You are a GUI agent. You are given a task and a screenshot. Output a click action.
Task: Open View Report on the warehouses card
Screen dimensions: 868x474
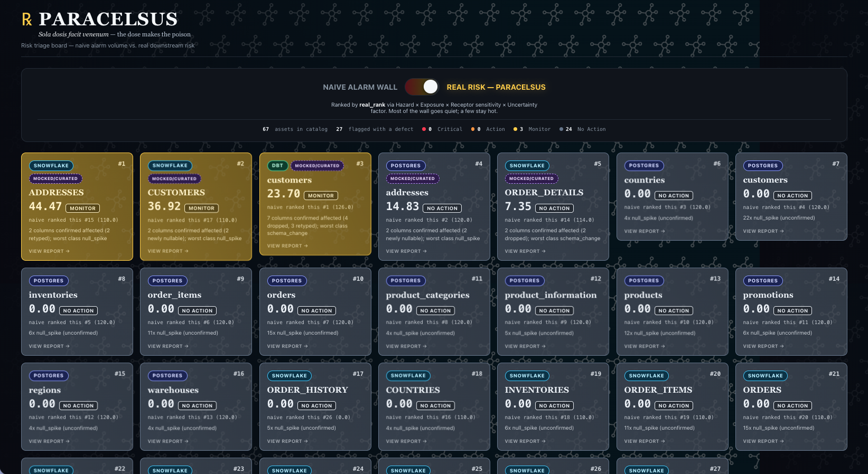(x=168, y=441)
